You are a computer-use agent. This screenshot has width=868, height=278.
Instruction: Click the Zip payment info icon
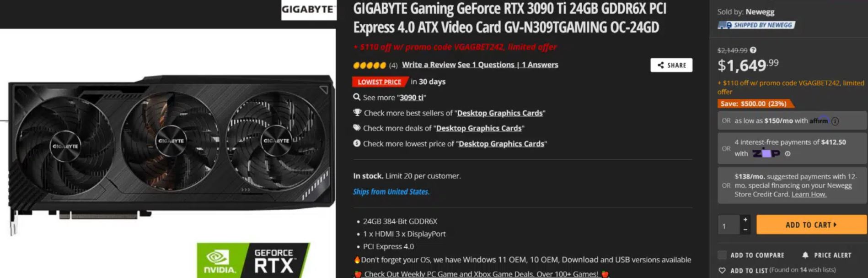coord(788,154)
